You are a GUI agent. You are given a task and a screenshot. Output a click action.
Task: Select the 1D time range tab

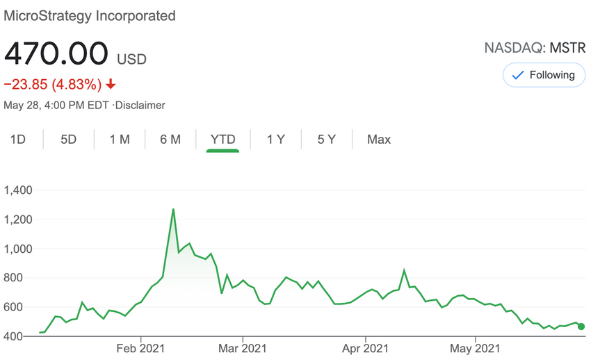click(17, 140)
